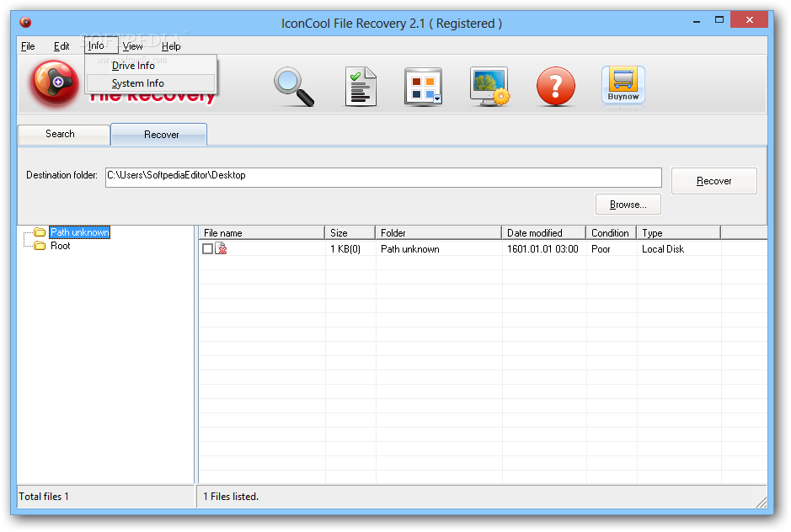Click the Path unknown folder cell in list
The height and width of the screenshot is (532, 791).
410,249
